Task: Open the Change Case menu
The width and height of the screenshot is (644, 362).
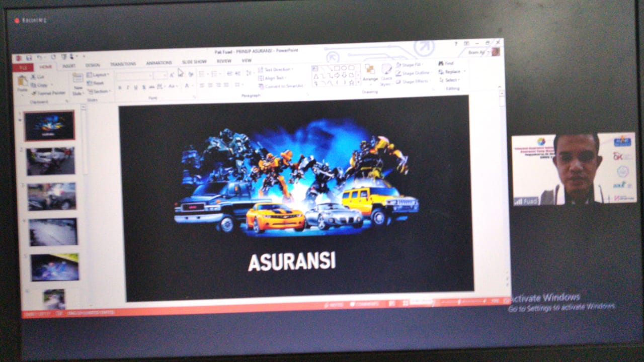Action: click(173, 86)
